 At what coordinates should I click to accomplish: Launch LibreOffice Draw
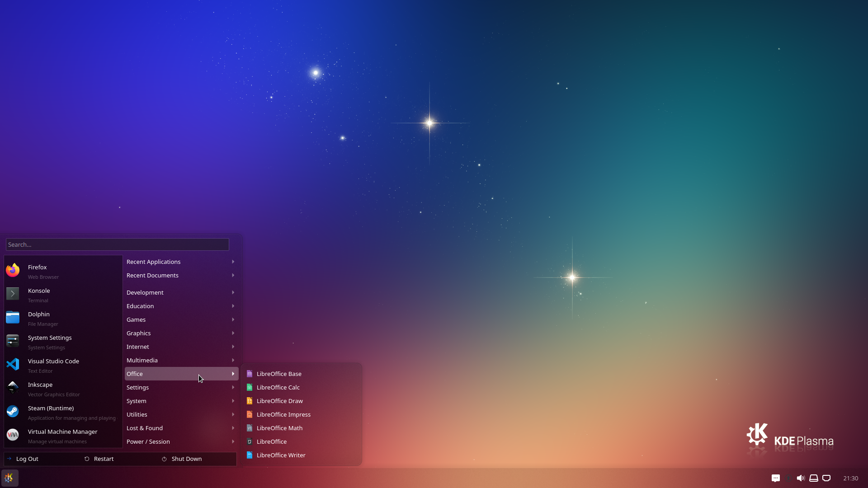coord(301,401)
